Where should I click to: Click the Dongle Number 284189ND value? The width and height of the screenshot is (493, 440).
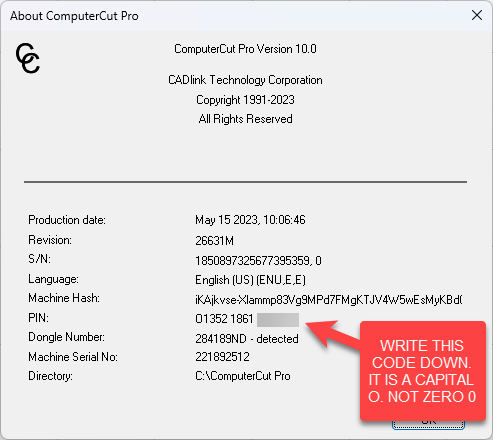(247, 339)
